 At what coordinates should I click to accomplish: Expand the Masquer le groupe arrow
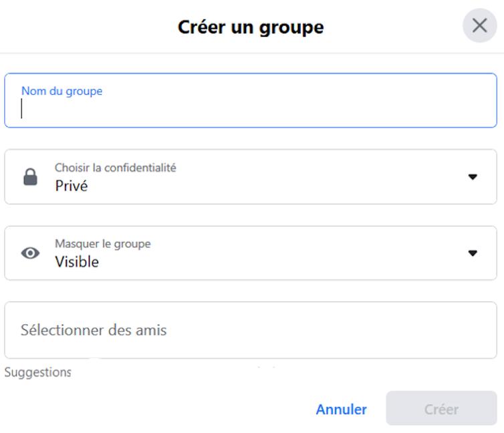[473, 253]
